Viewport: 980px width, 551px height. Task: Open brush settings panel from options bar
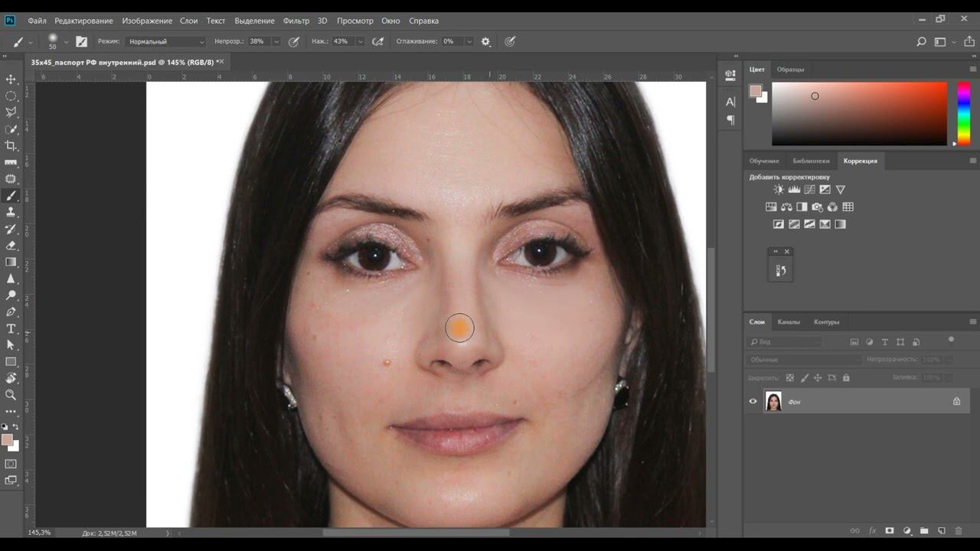[81, 41]
